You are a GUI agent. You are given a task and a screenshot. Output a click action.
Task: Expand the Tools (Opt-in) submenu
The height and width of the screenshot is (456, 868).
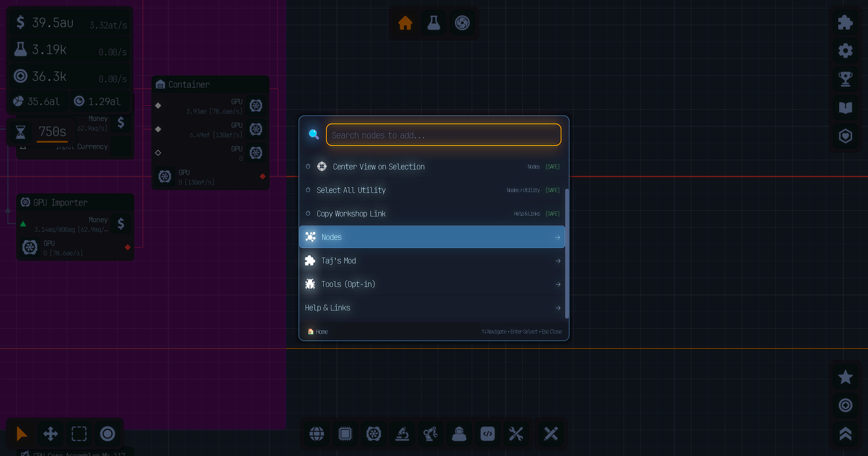click(432, 284)
